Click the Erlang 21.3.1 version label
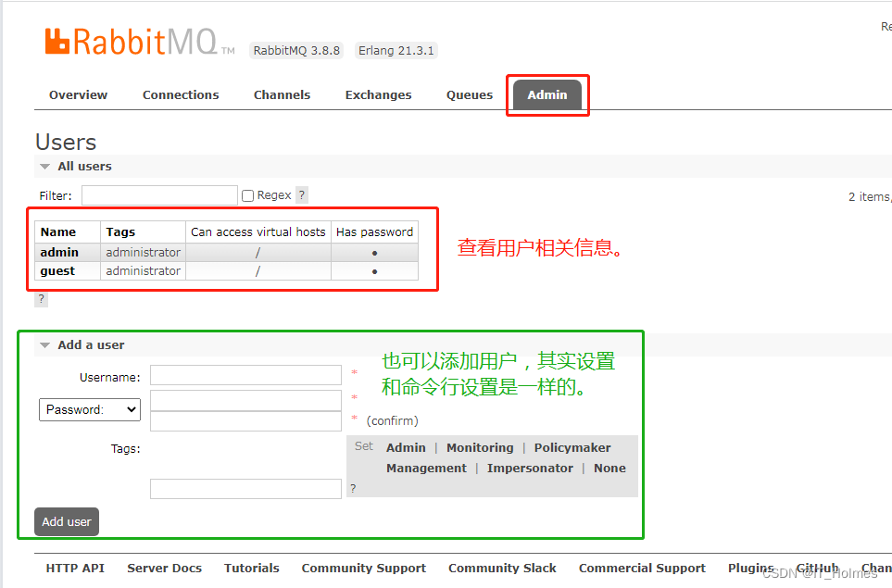This screenshot has width=892, height=588. pos(396,51)
